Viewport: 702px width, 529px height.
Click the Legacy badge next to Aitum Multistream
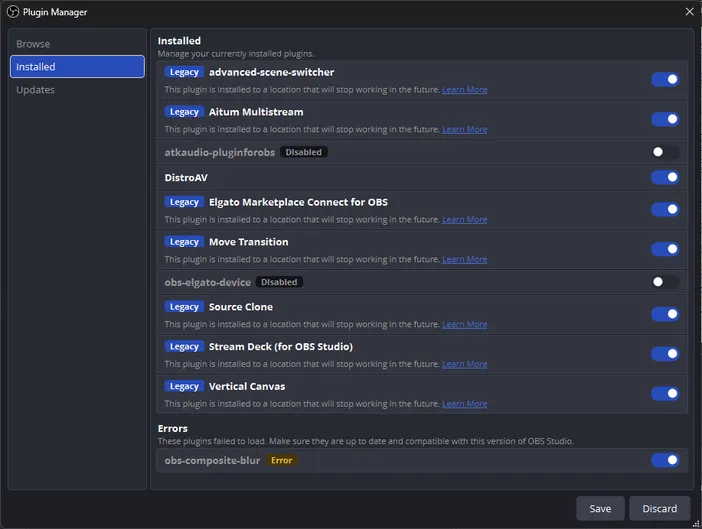tap(184, 112)
